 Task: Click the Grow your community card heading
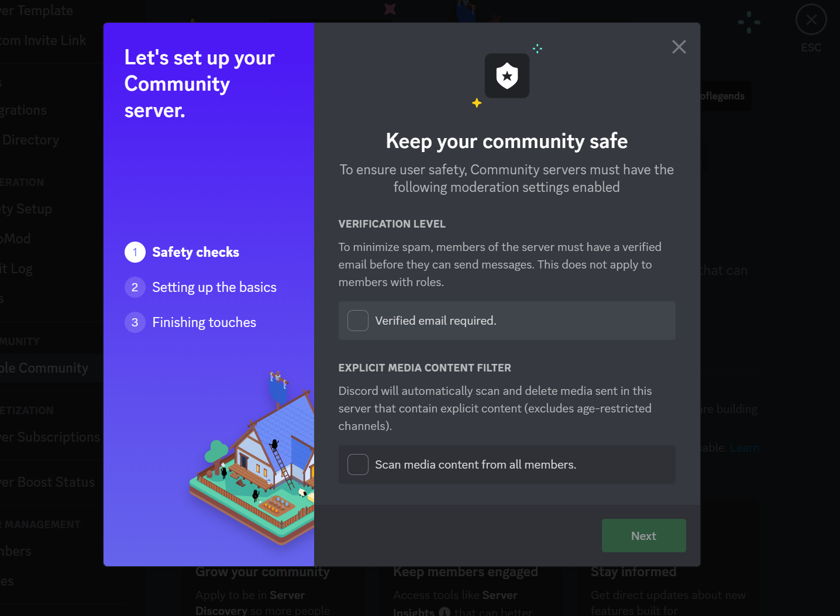pos(263,572)
